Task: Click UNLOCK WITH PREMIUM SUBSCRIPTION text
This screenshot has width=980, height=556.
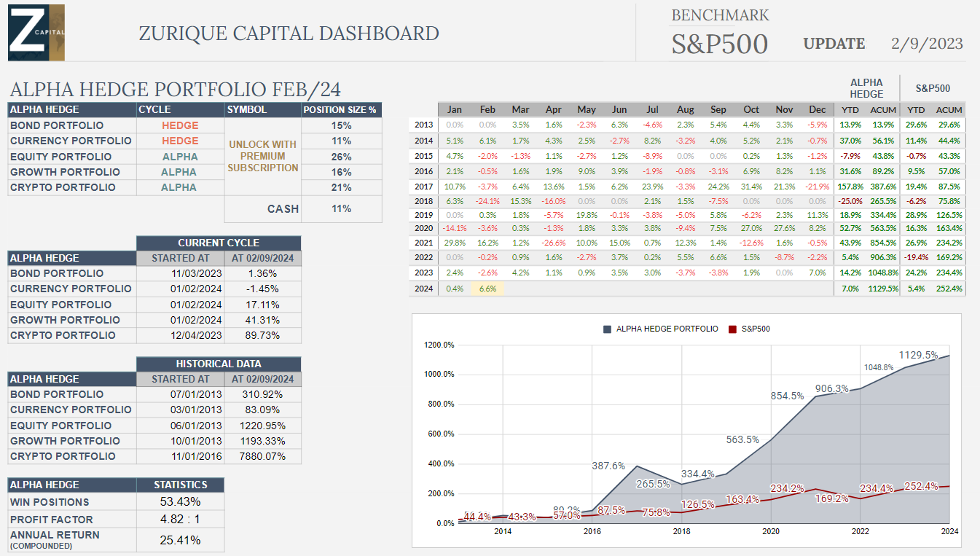Action: tap(263, 156)
